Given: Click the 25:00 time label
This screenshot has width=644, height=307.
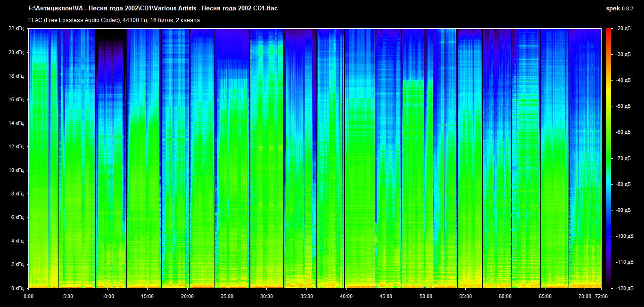Looking at the screenshot, I should (227, 297).
